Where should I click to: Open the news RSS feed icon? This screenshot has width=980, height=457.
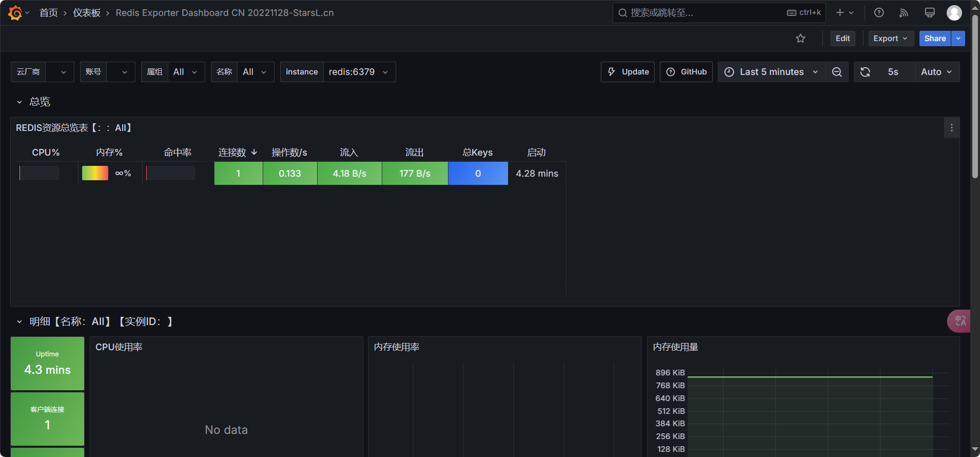(x=904, y=13)
